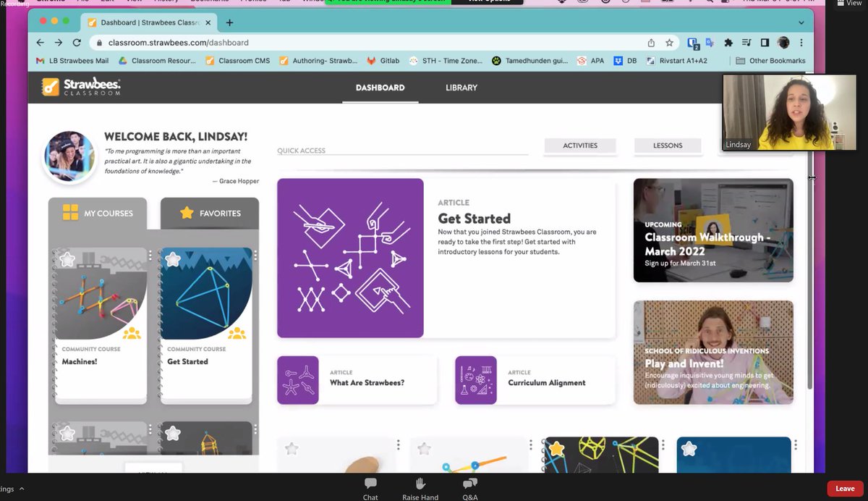Open three-dot menu on Get Started course card
Screen dimensions: 868x501
[x=256, y=256]
